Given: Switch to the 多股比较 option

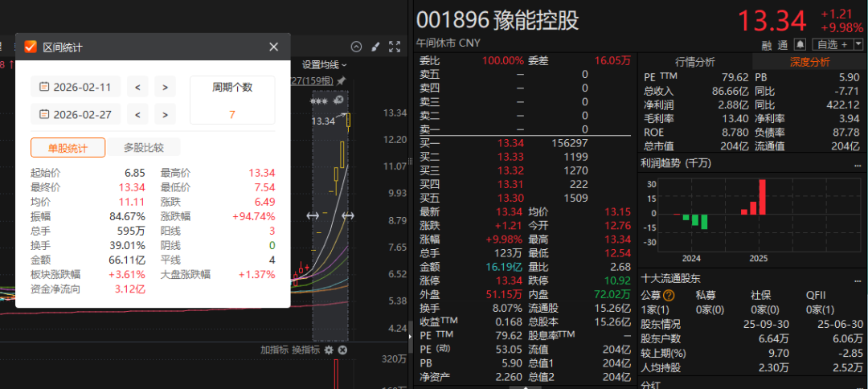Looking at the screenshot, I should (x=143, y=148).
